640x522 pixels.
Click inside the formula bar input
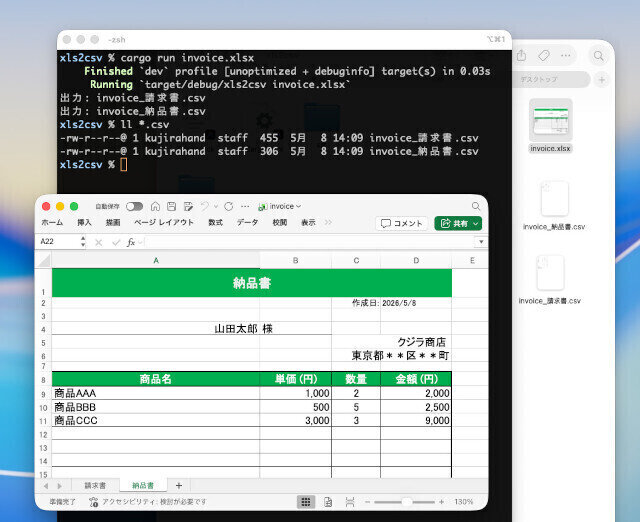pos(310,242)
